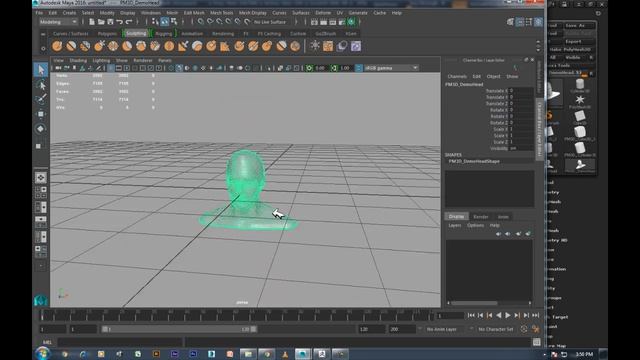The height and width of the screenshot is (360, 640).
Task: Play the animation forward
Action: click(508, 316)
